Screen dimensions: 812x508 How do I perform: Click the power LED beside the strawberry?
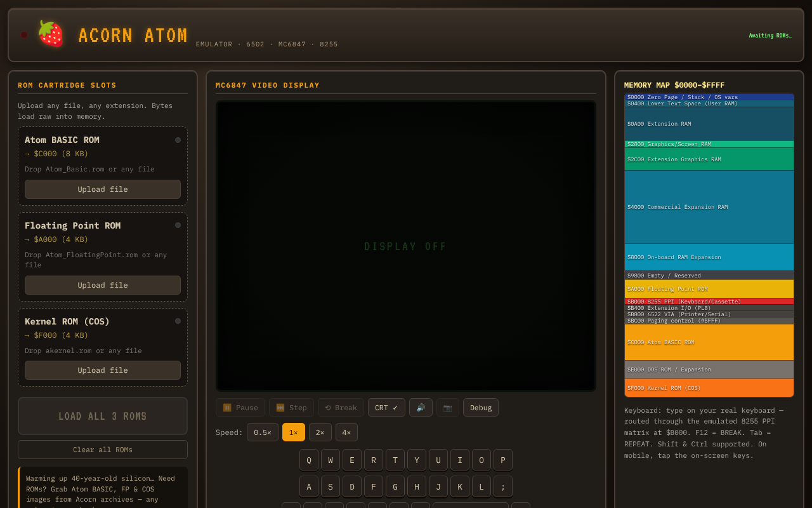pos(24,35)
